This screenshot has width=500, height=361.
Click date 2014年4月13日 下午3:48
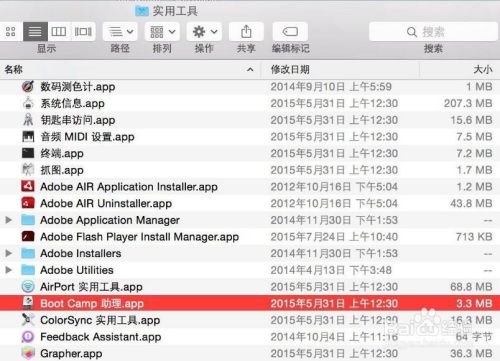click(x=331, y=270)
